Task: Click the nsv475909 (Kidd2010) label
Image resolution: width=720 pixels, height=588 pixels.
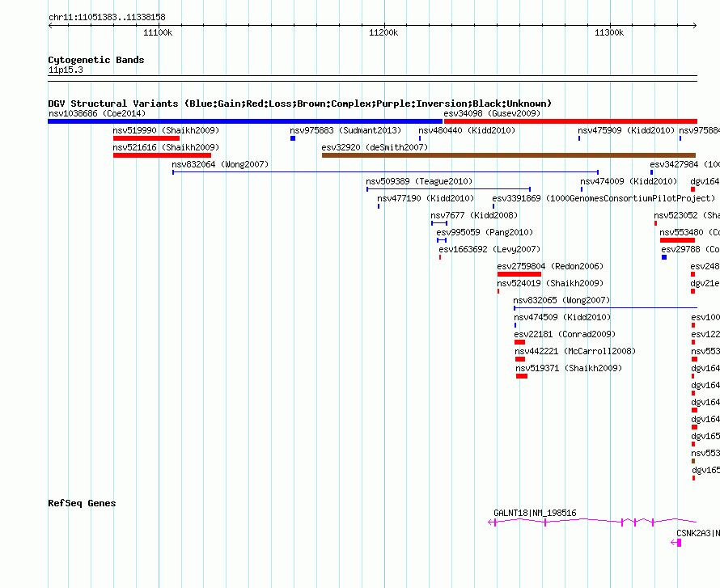Action: [x=626, y=130]
